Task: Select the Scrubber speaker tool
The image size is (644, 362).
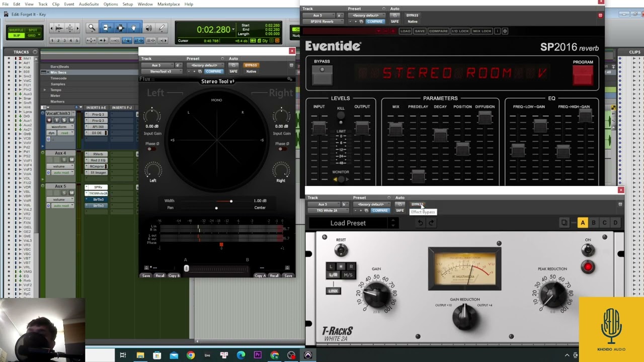Action: click(148, 28)
